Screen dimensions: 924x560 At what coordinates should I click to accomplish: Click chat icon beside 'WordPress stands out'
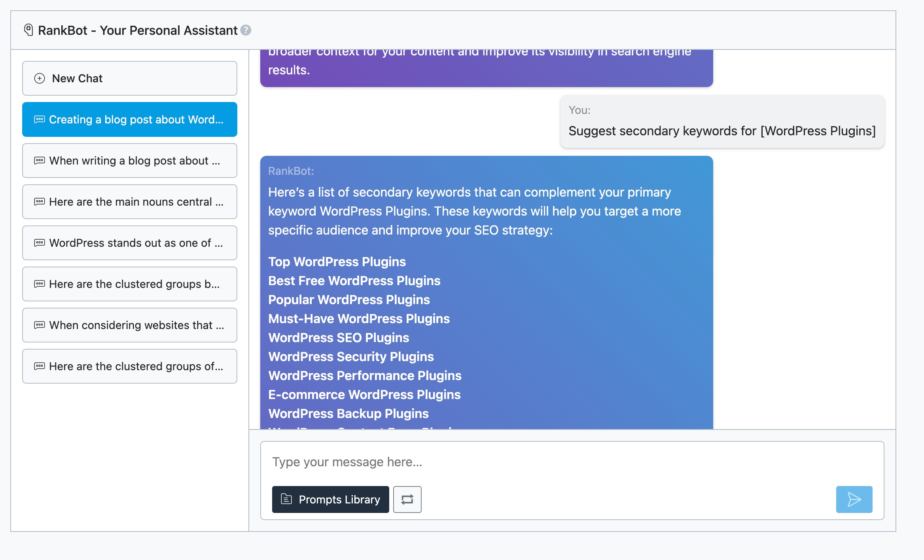[40, 243]
